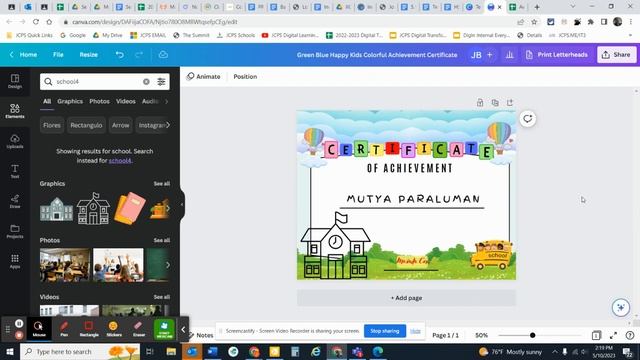Click the Undo arrow in top bar
Viewport: 640px width, 360px height.
pos(119,55)
